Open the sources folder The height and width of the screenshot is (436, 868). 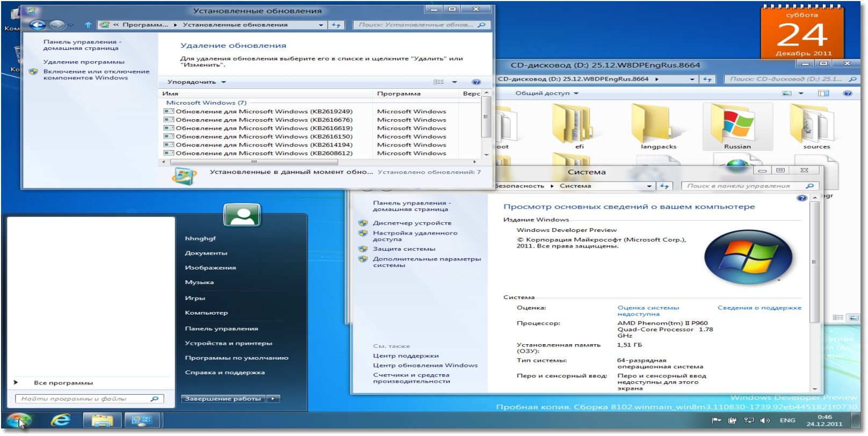pyautogui.click(x=816, y=127)
